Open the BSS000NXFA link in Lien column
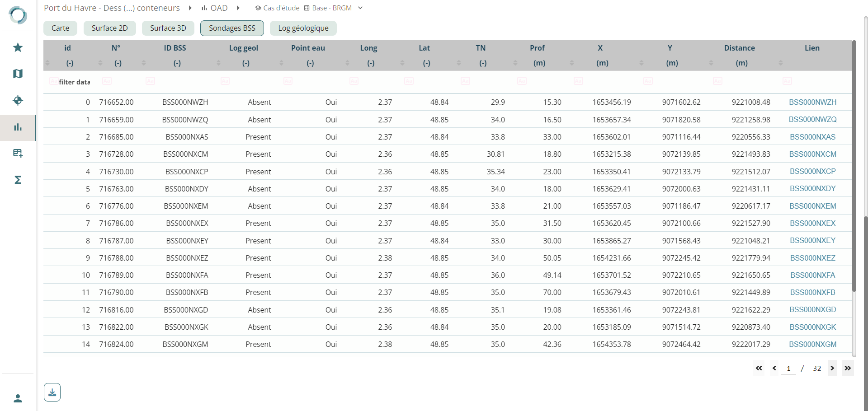This screenshot has width=868, height=411. (x=812, y=275)
